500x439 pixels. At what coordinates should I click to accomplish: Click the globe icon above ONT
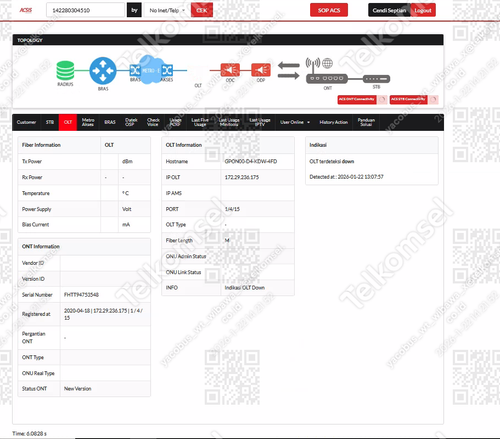coord(327,63)
